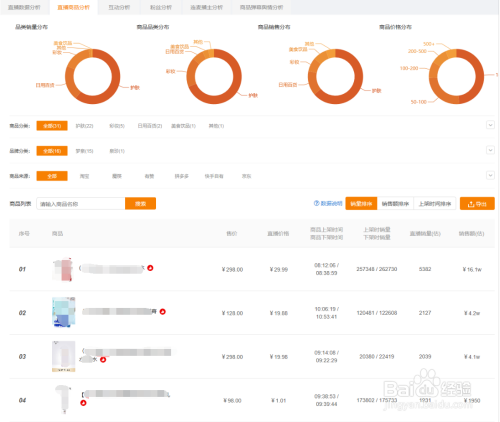Viewport: 500px width, 422px height.
Task: Click the 直播销量(估) column header
Action: coord(425,234)
